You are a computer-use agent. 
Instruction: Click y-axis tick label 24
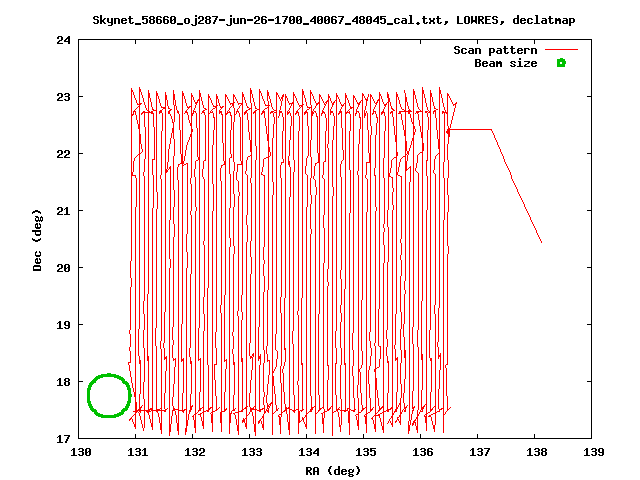coord(64,40)
